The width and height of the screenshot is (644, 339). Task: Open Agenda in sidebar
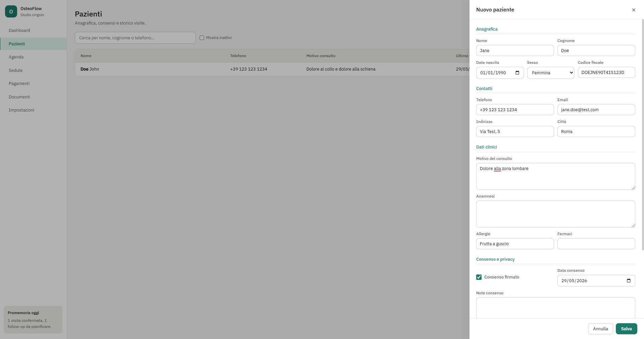[33, 57]
